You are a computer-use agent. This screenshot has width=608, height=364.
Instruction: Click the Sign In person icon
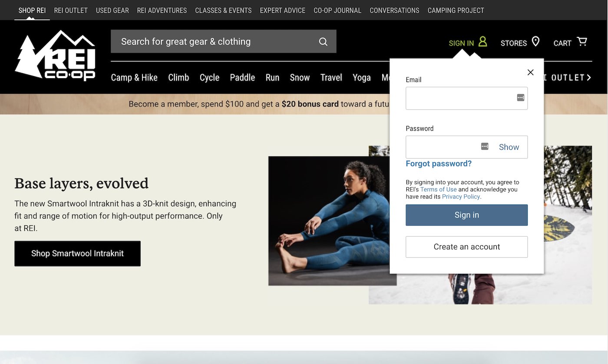pyautogui.click(x=482, y=42)
